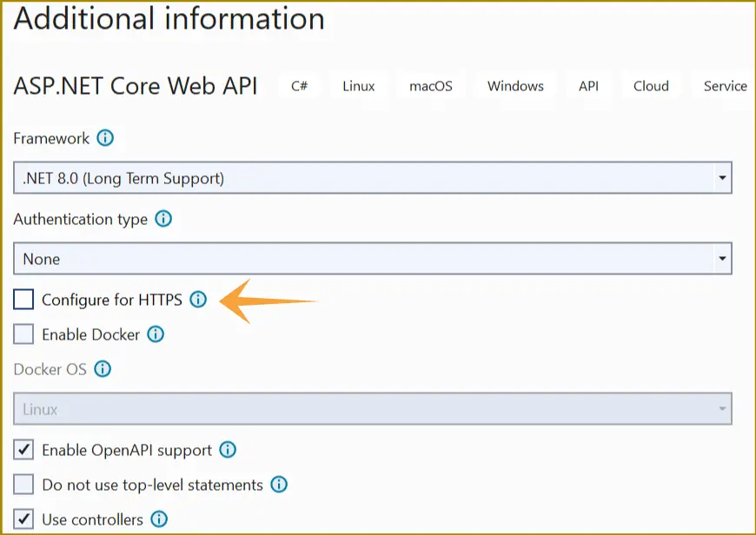Click the Authentication type label
The width and height of the screenshot is (756, 535).
point(81,220)
